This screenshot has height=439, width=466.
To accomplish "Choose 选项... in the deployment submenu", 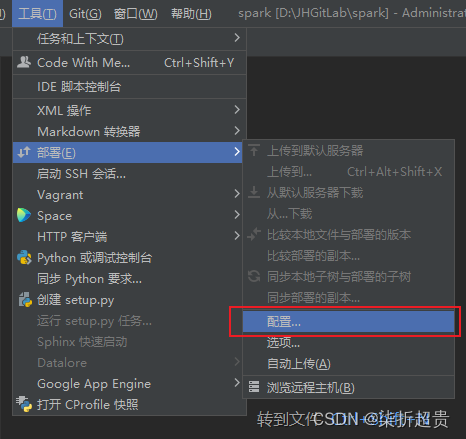I will click(x=348, y=343).
